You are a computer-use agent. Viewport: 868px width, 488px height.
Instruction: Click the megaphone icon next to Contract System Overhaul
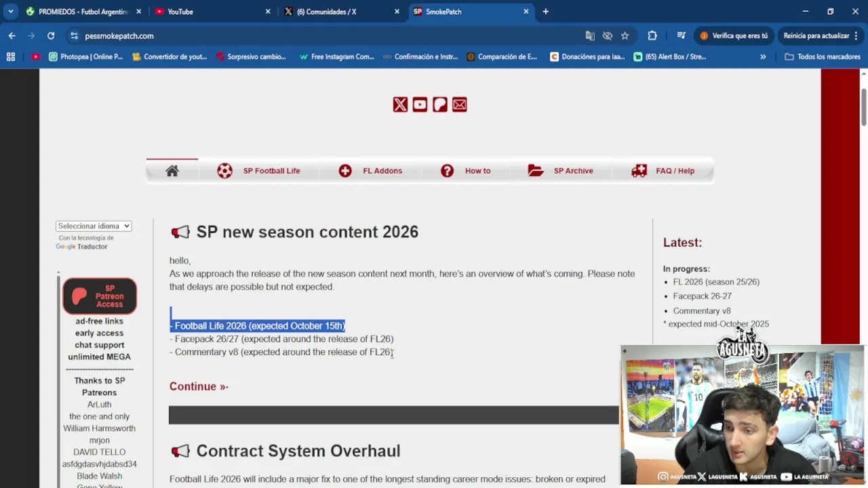click(x=180, y=451)
